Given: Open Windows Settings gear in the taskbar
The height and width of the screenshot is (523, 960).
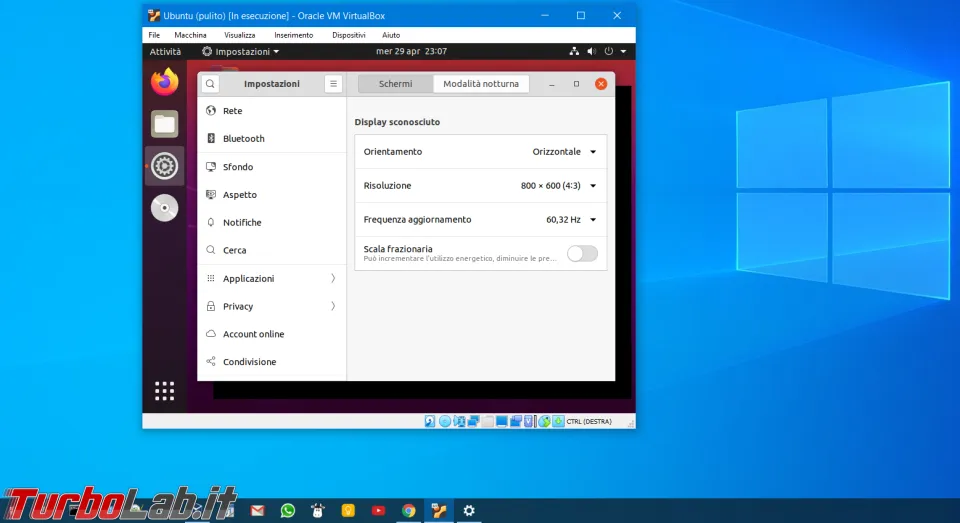Looking at the screenshot, I should (x=469, y=510).
